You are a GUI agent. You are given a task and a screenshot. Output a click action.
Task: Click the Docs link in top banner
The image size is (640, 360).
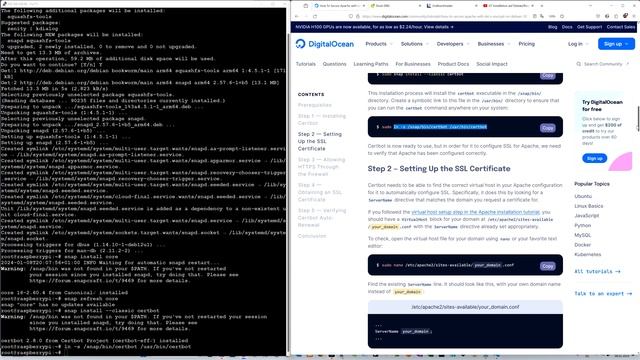pyautogui.click(x=567, y=27)
